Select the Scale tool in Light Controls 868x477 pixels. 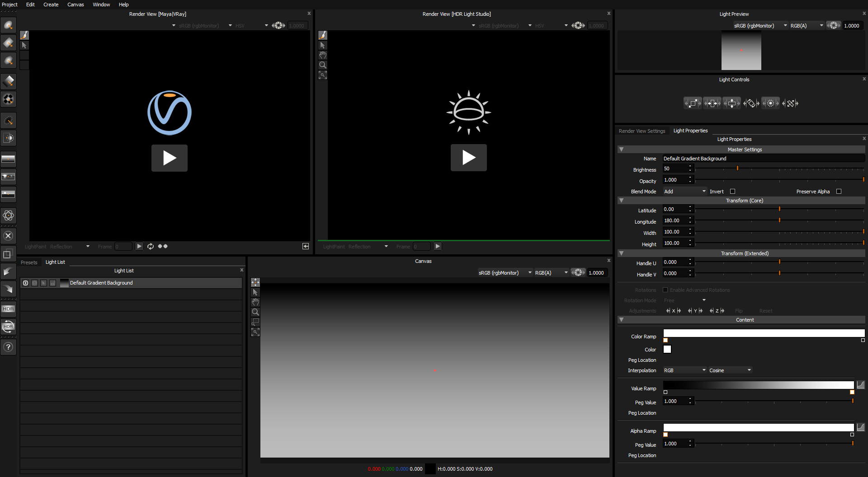[693, 103]
